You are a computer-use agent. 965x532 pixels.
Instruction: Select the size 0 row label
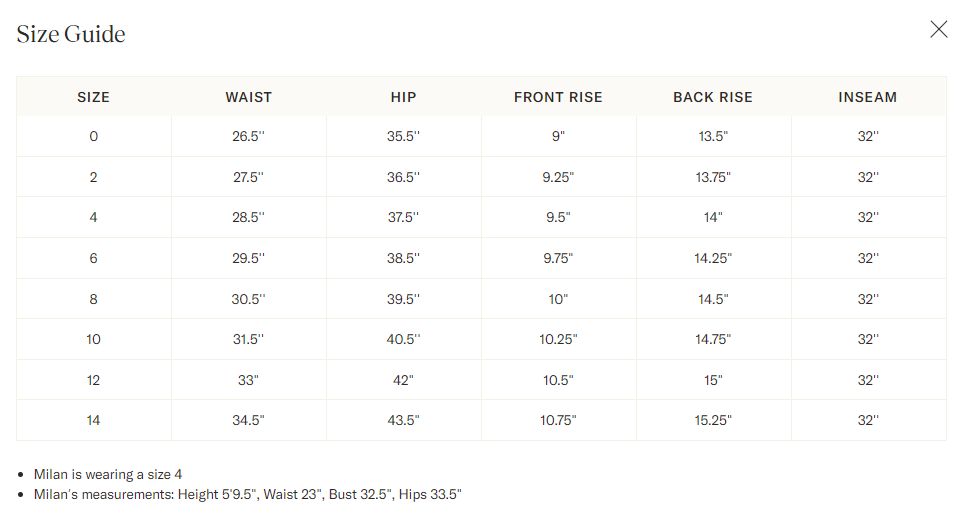point(94,136)
